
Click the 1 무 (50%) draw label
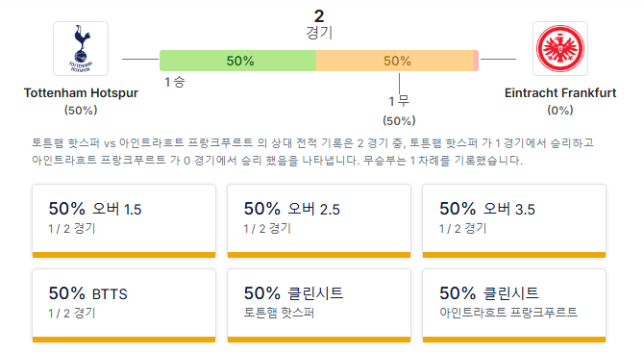(399, 111)
